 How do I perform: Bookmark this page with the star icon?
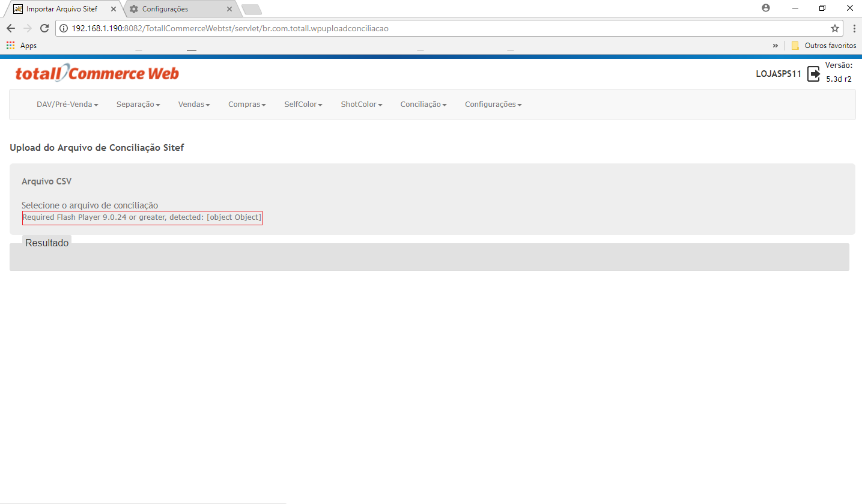click(834, 28)
